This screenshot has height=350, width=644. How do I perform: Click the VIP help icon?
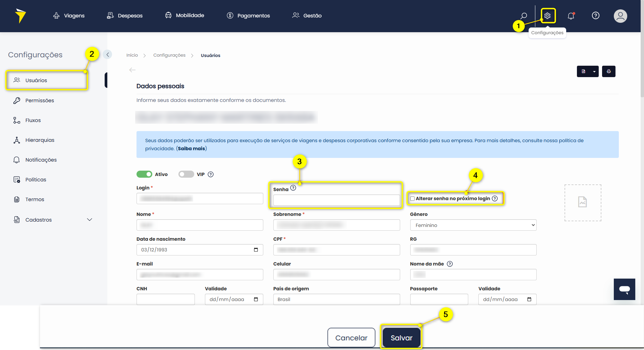[211, 174]
